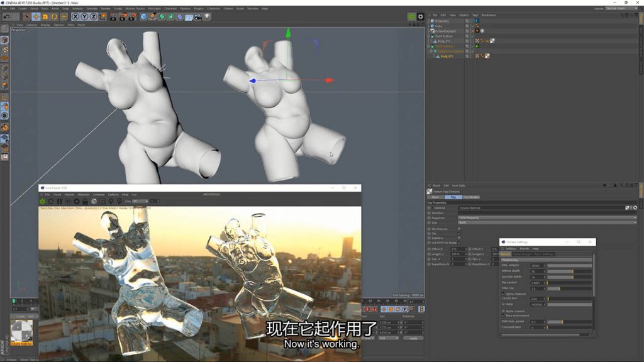This screenshot has width=644, height=362.
Task: Click the Texture tag on lower Body_011
Action: click(487, 56)
